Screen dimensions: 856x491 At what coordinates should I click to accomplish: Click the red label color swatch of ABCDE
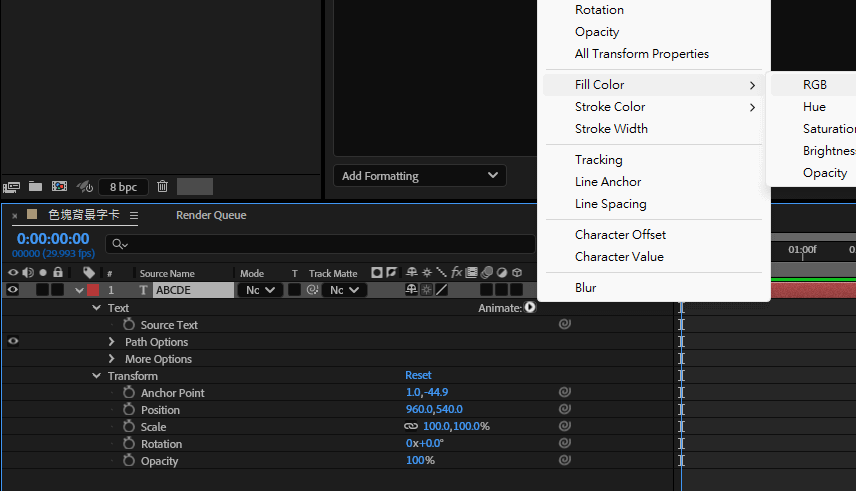(x=93, y=290)
